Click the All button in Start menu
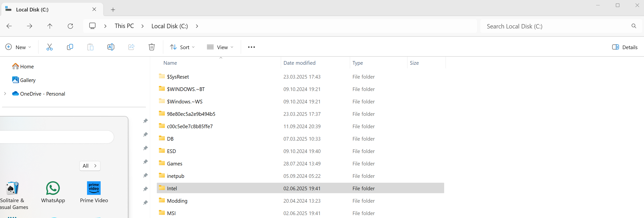 pyautogui.click(x=90, y=166)
